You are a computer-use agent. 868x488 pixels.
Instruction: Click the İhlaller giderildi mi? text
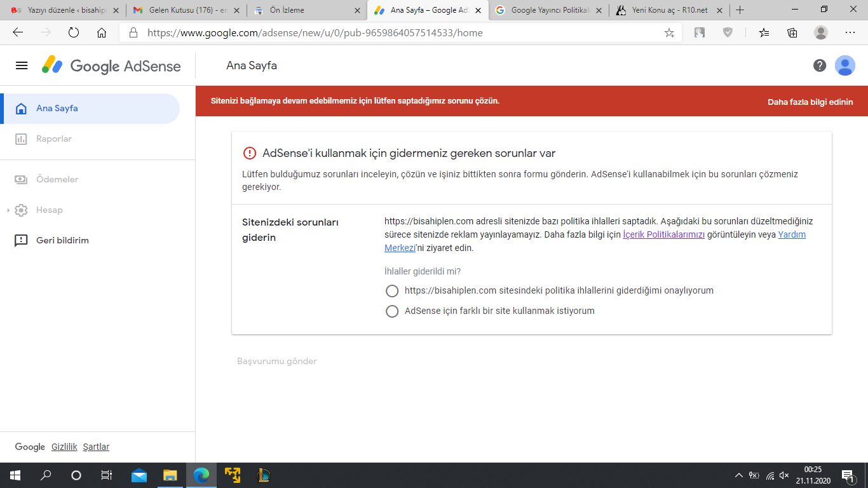pos(423,271)
